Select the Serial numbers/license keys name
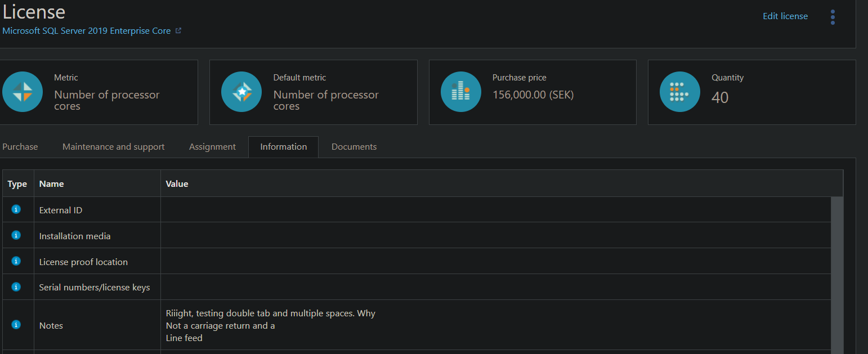This screenshot has height=354, width=868. (95, 288)
